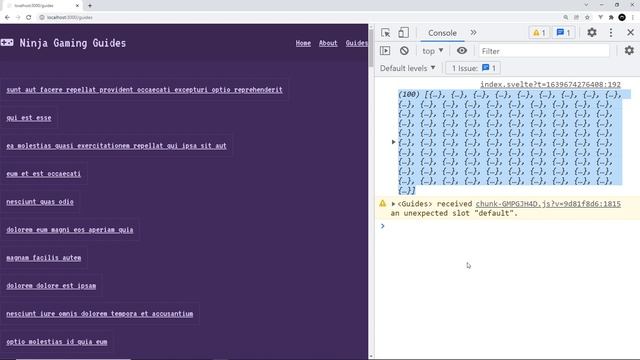
Task: Bookmark this page with star icon
Action: tap(587, 17)
